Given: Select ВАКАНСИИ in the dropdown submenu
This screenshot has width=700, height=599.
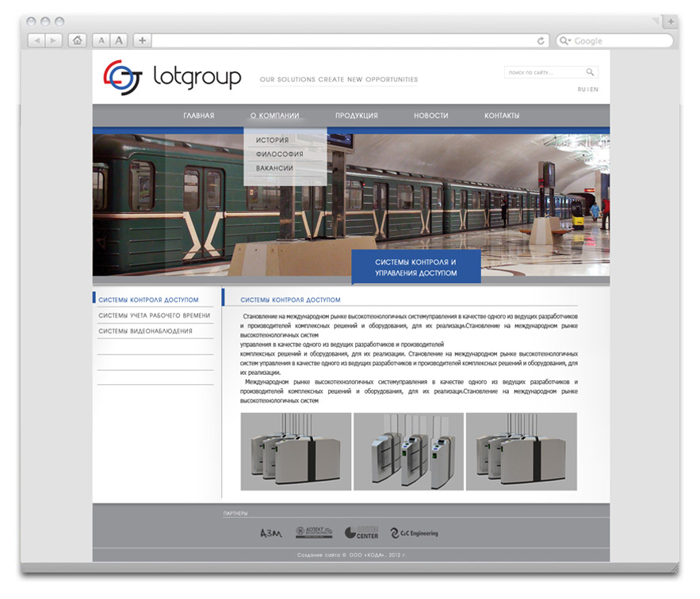Looking at the screenshot, I should click(x=274, y=168).
